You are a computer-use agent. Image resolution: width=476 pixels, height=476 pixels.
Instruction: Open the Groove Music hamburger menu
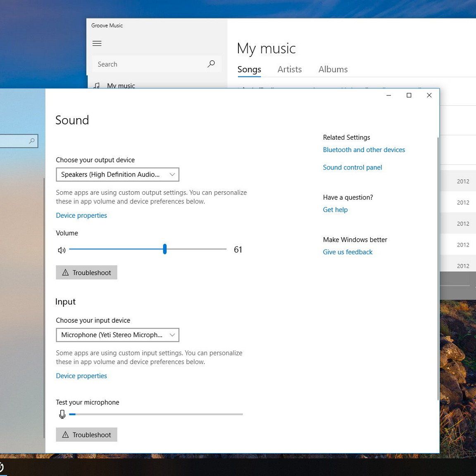point(97,43)
